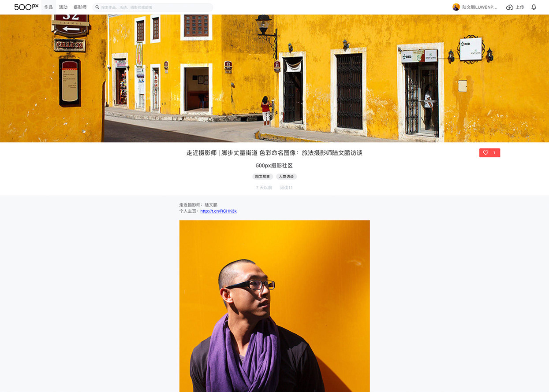Open the 摄影师 menu

(x=80, y=7)
